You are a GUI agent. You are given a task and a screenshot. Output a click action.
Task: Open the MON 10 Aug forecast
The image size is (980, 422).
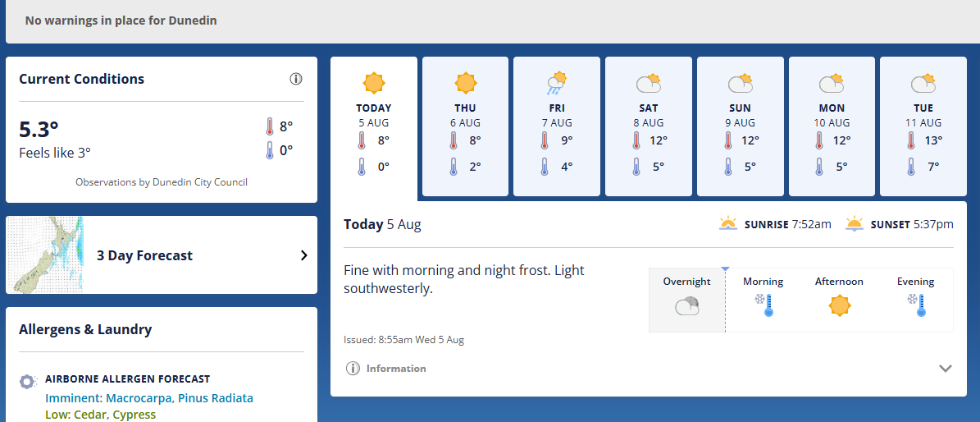[x=832, y=126]
